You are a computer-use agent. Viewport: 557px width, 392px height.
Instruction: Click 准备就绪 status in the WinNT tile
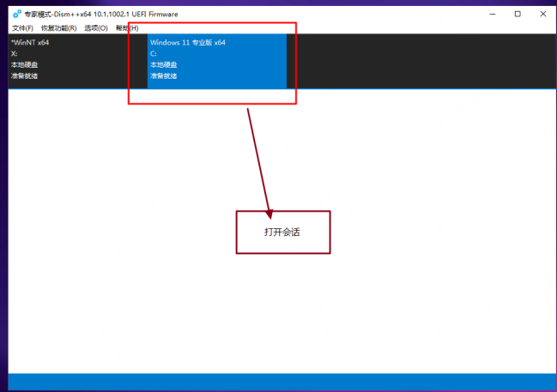click(x=24, y=76)
